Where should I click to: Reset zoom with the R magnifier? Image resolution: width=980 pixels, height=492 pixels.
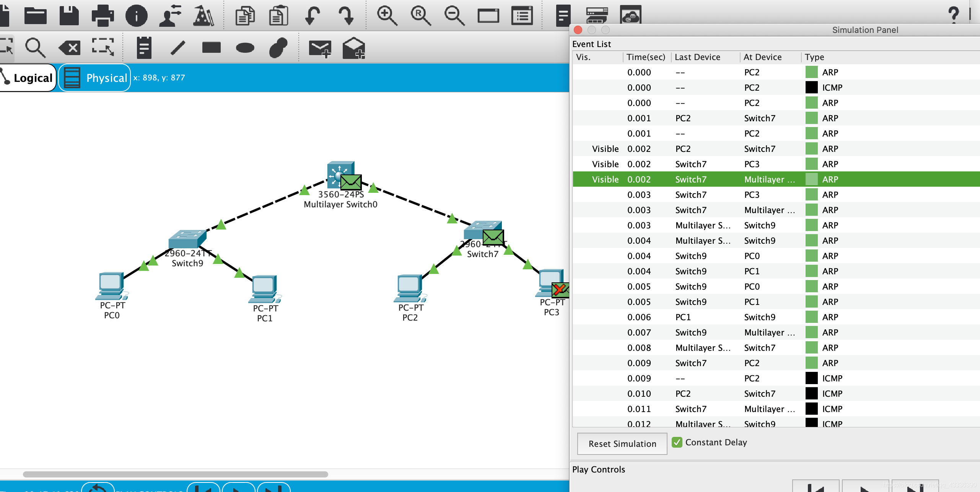click(421, 16)
